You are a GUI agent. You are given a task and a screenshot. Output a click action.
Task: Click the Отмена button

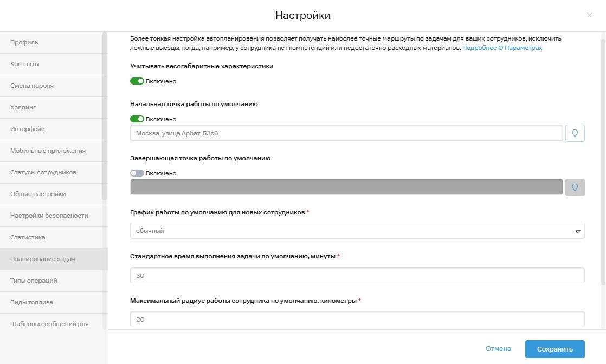498,349
